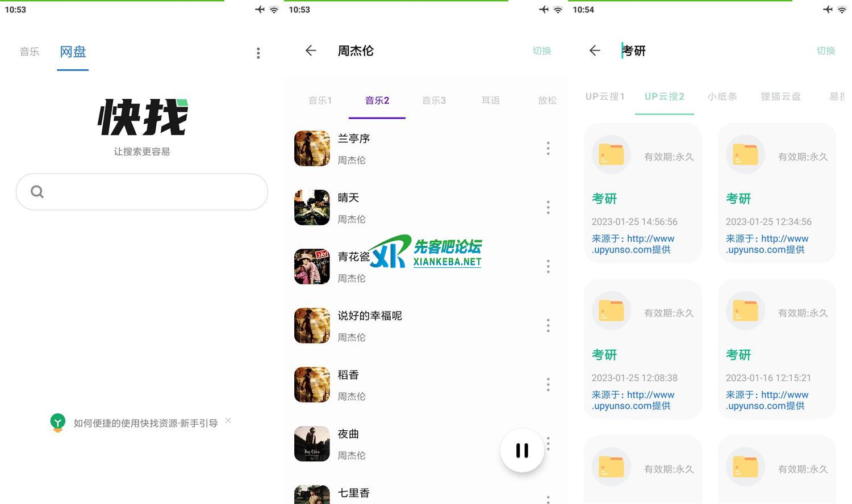852x504 pixels.
Task: Select the 音乐3 source tab
Action: (434, 100)
